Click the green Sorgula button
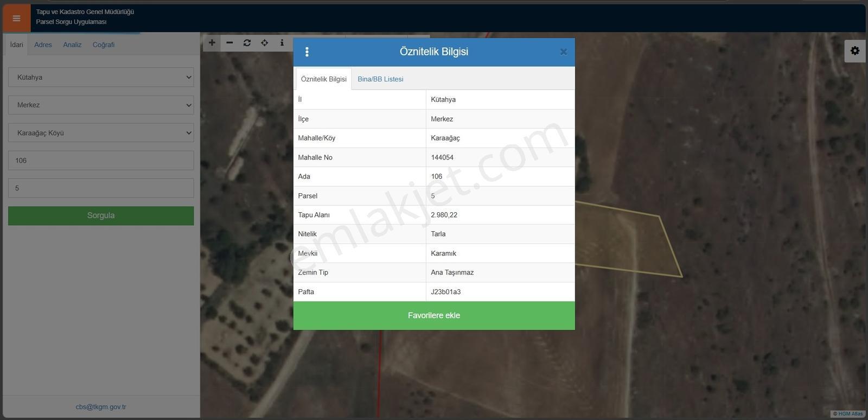Viewport: 868px width, 420px height. pos(101,215)
